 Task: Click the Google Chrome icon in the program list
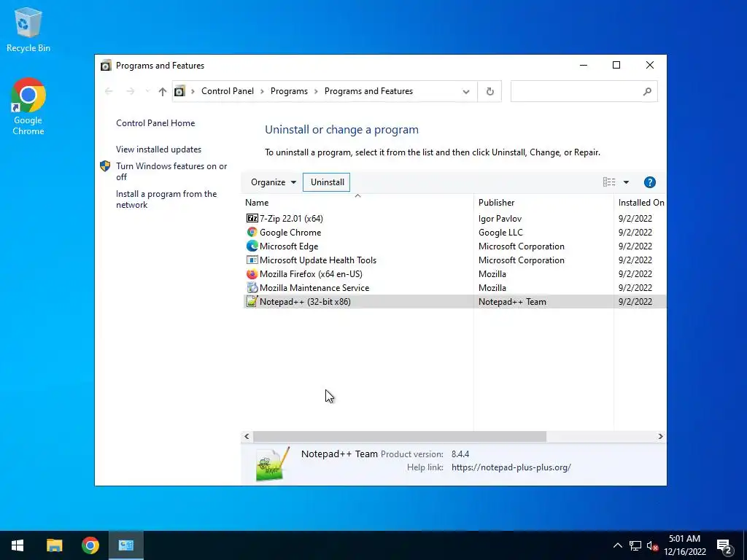(x=252, y=233)
